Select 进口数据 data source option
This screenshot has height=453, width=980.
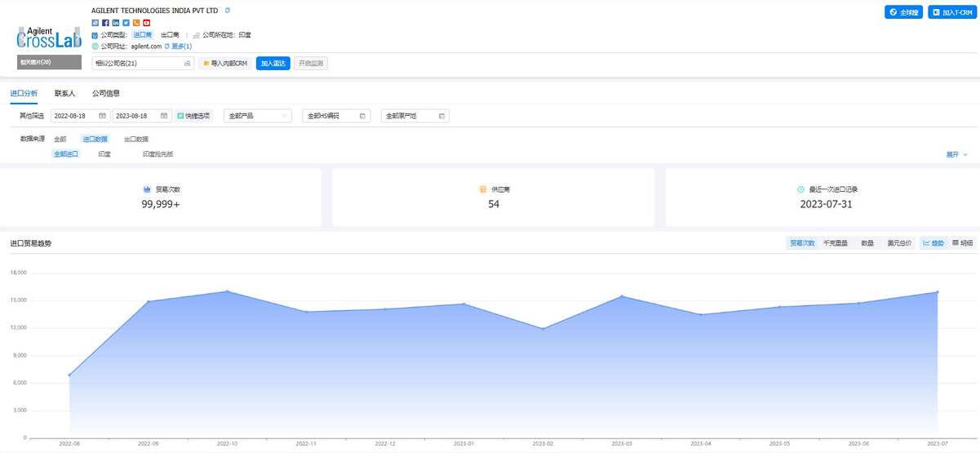click(x=95, y=139)
